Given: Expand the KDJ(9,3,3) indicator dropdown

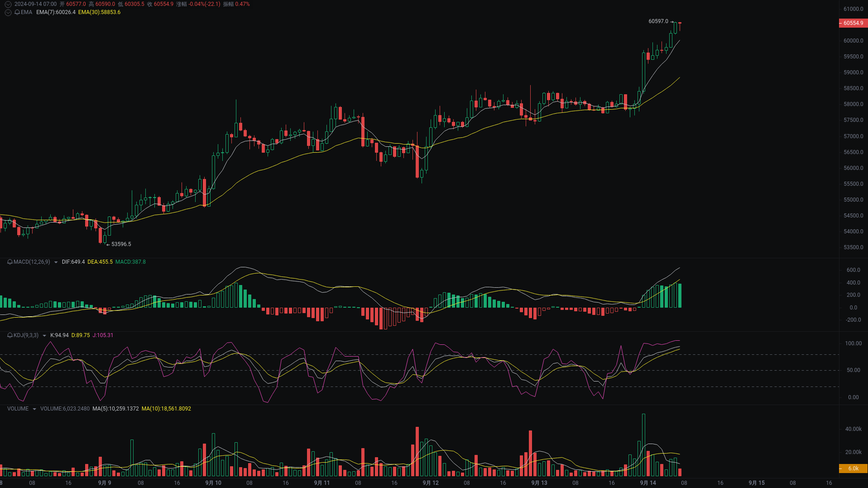Looking at the screenshot, I should point(44,336).
